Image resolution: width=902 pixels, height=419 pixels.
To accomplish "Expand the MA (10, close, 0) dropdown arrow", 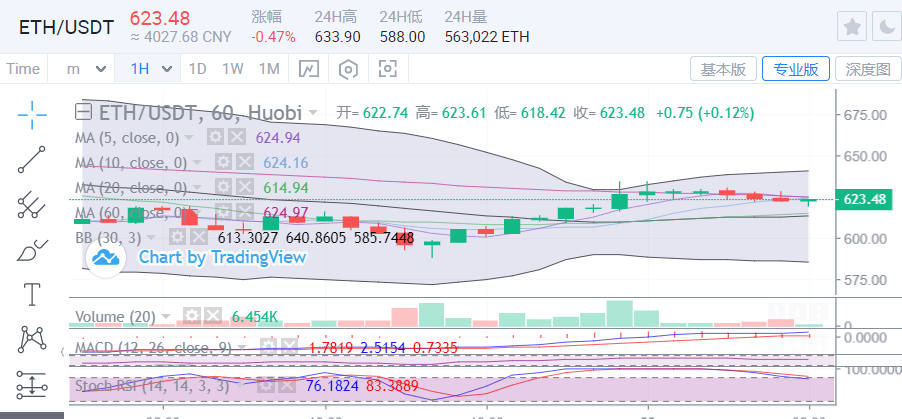I will pyautogui.click(x=197, y=163).
